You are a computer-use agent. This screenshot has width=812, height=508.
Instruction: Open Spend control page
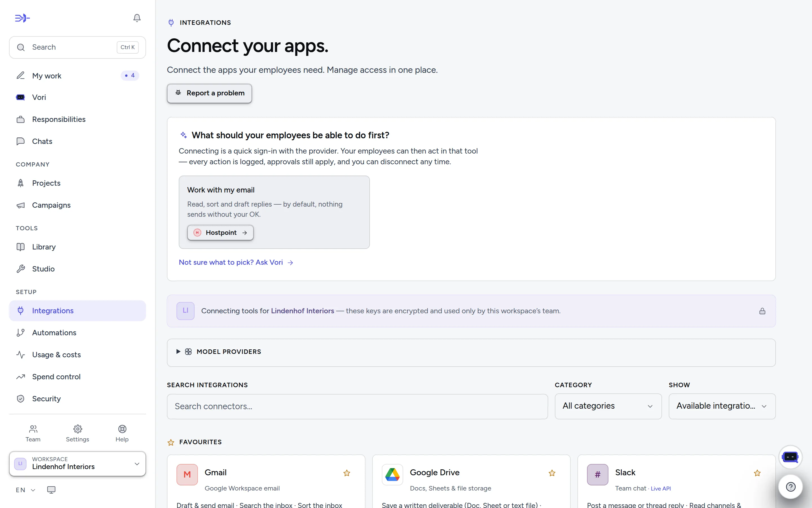[78, 377]
